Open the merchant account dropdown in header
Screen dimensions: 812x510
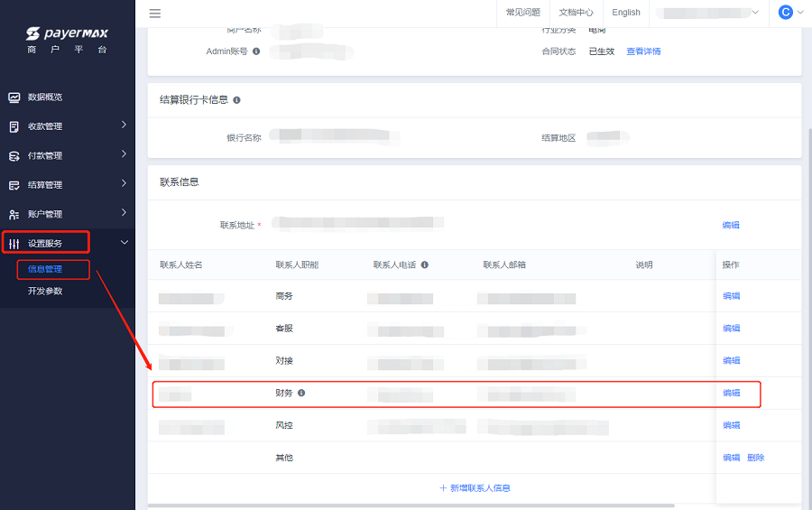point(708,13)
